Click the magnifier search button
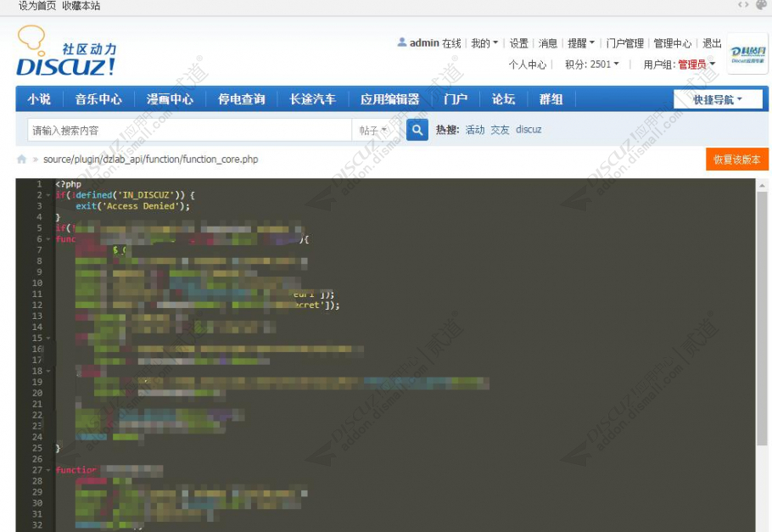Screen dimensions: 772x532 417,130
